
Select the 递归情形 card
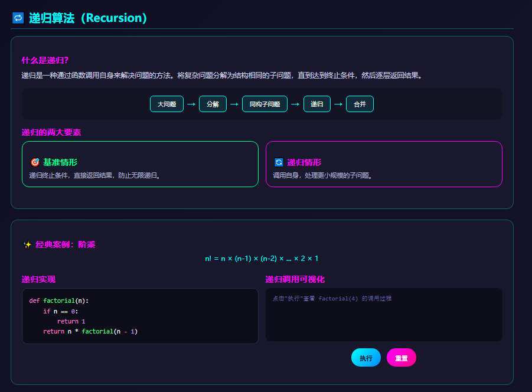coord(384,165)
